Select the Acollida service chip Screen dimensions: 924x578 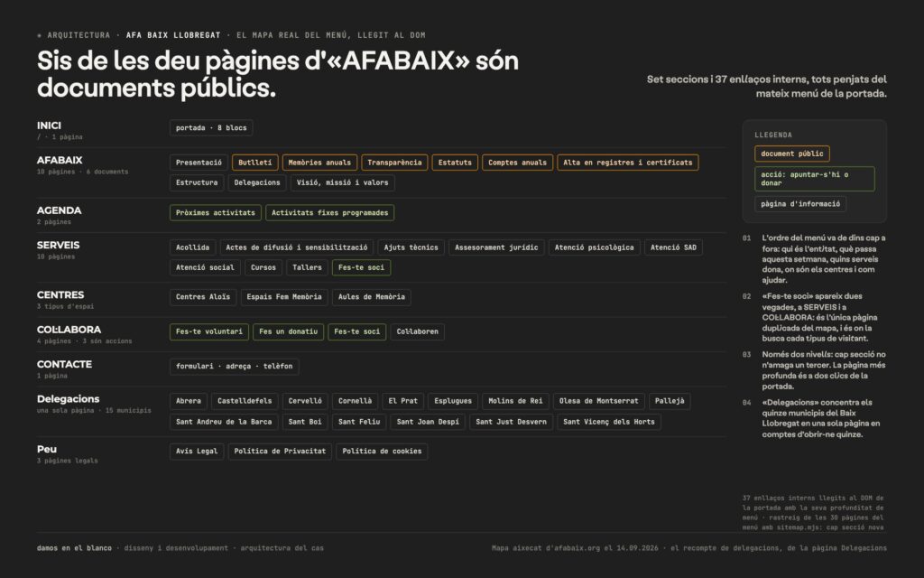pos(193,247)
